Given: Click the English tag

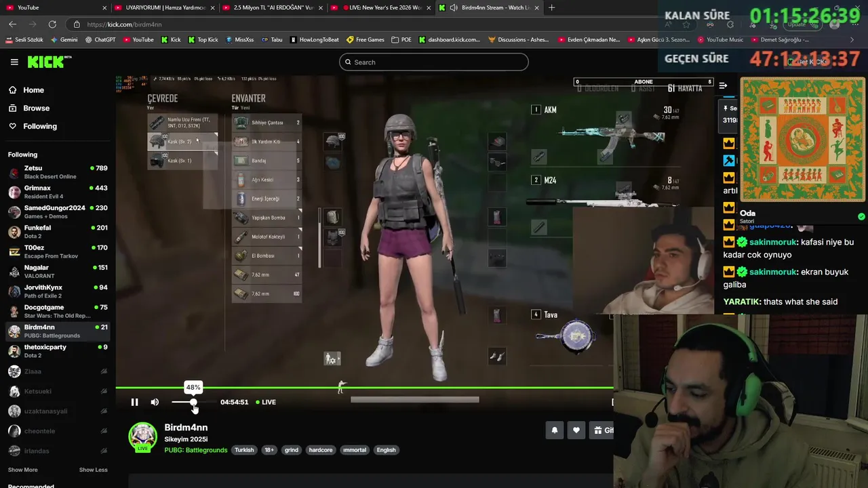Looking at the screenshot, I should point(386,450).
